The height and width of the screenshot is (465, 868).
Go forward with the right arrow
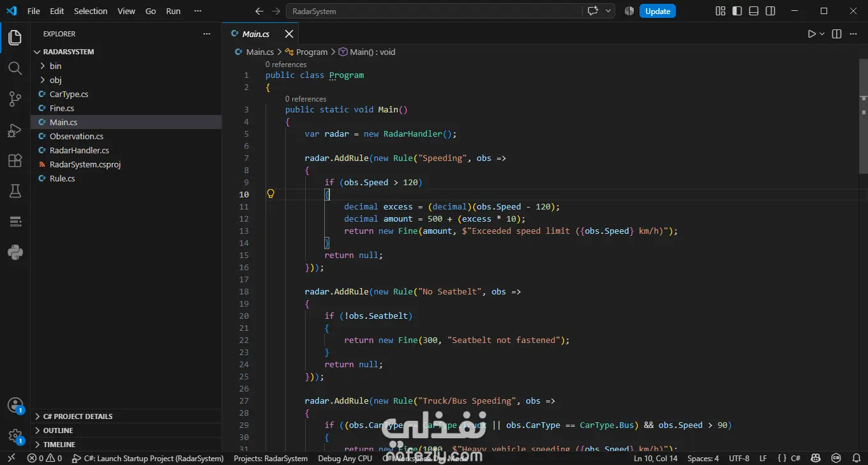(276, 11)
